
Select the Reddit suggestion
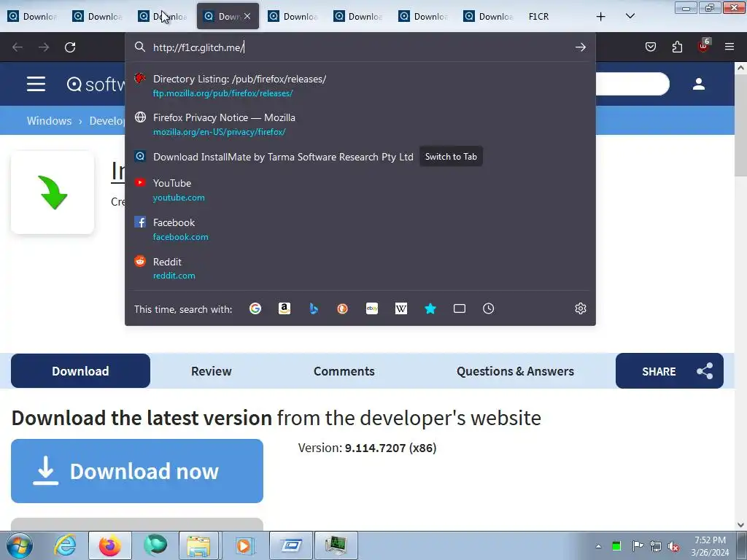click(360, 268)
